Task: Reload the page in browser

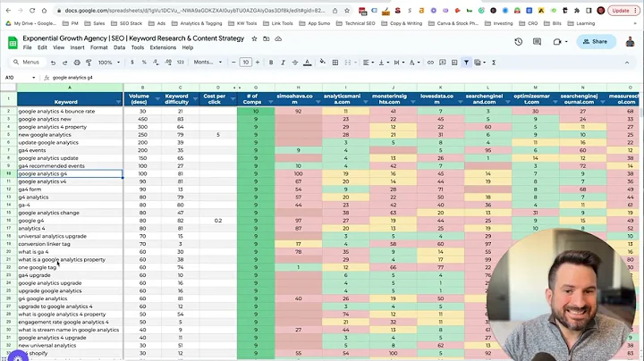Action: 32,11
